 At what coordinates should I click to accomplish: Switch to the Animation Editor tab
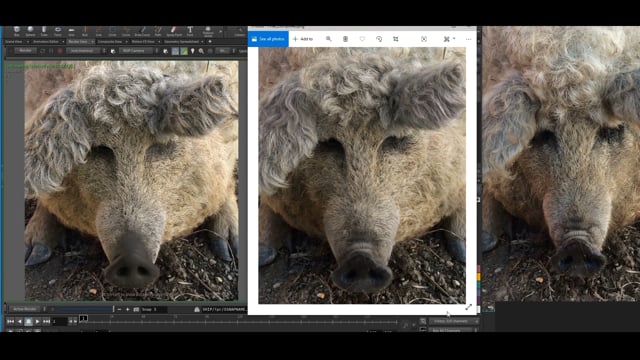click(x=46, y=42)
